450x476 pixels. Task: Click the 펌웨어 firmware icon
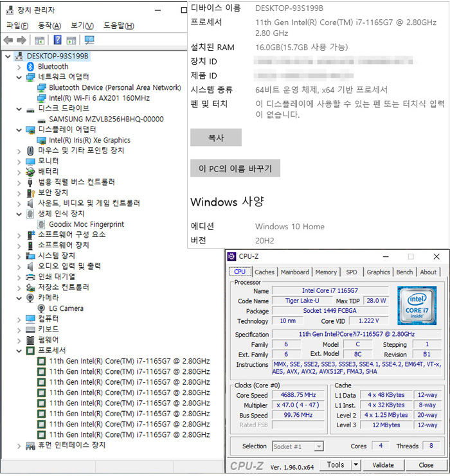30,340
